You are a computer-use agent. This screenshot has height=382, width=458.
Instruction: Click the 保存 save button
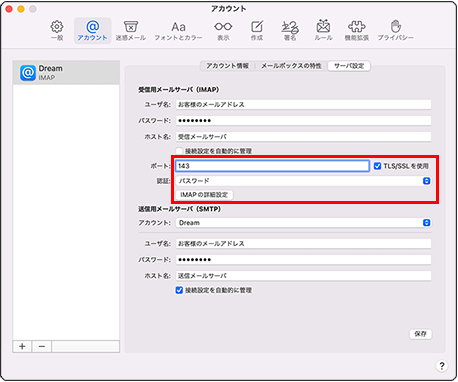pyautogui.click(x=421, y=334)
